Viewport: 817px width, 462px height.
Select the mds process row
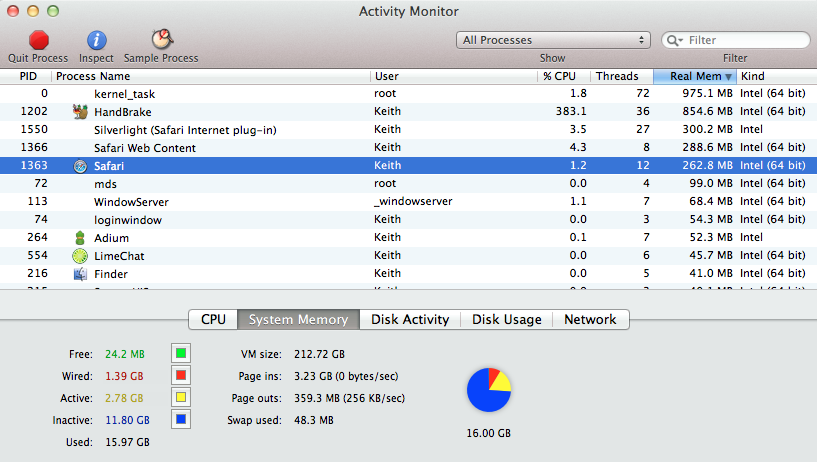pyautogui.click(x=408, y=184)
